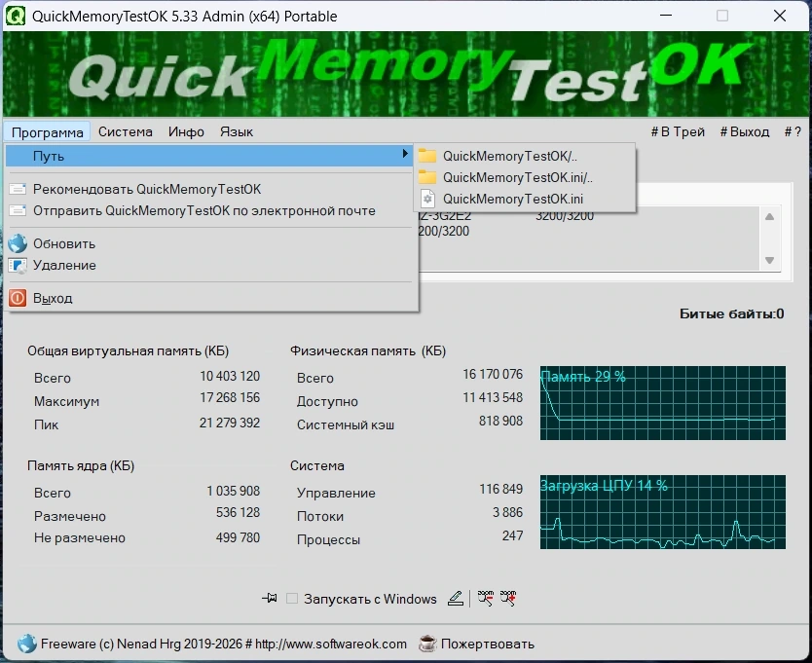Click folder icon beside QuickMemoryTestOK.ini/..
The height and width of the screenshot is (663, 812).
click(x=427, y=177)
